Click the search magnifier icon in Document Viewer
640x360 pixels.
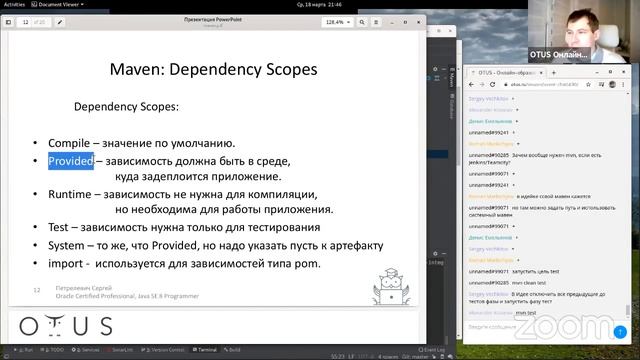pos(362,22)
